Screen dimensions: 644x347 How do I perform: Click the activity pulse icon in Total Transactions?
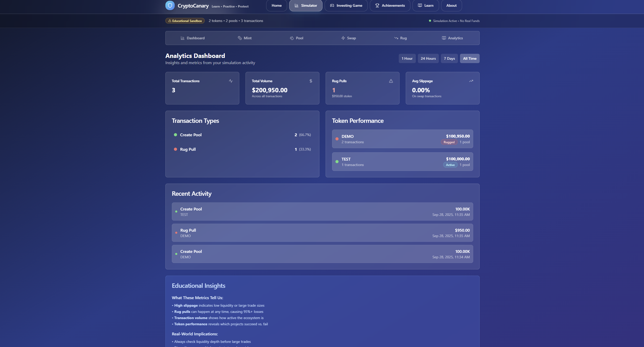pos(231,81)
